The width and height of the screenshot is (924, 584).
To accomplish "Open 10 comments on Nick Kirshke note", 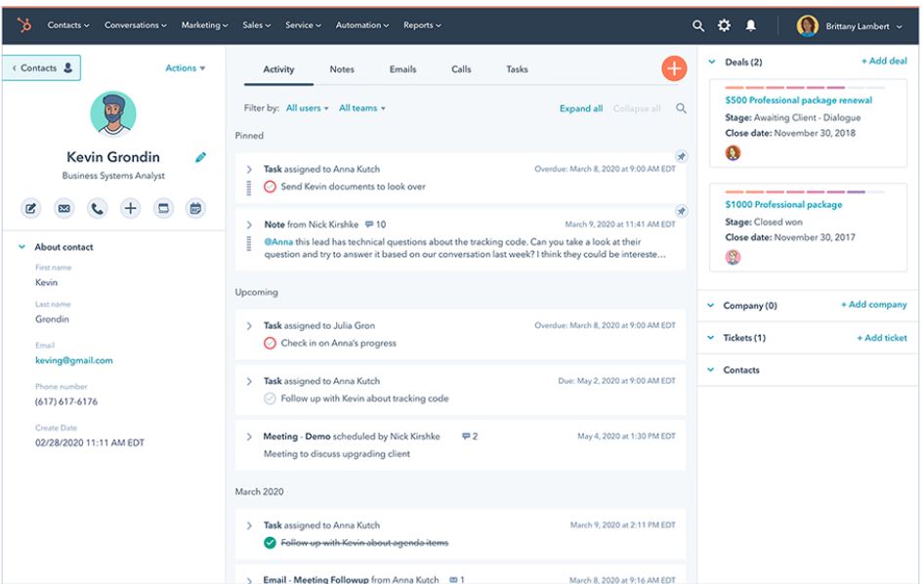I will pyautogui.click(x=375, y=225).
